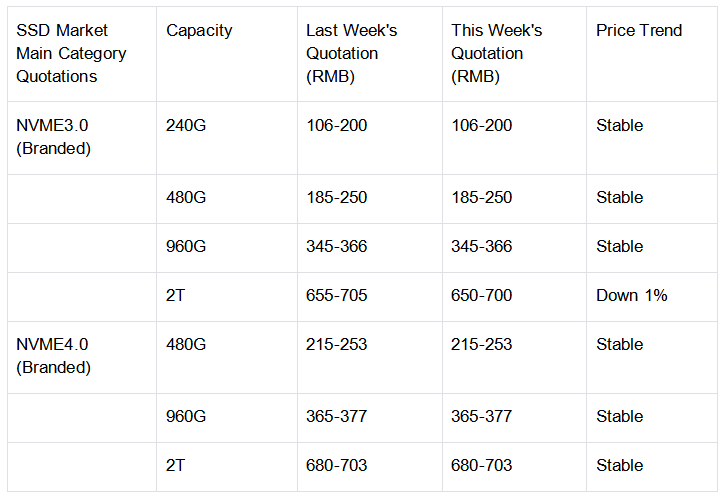Click the "Stable" trend in the 240G row

tap(619, 126)
